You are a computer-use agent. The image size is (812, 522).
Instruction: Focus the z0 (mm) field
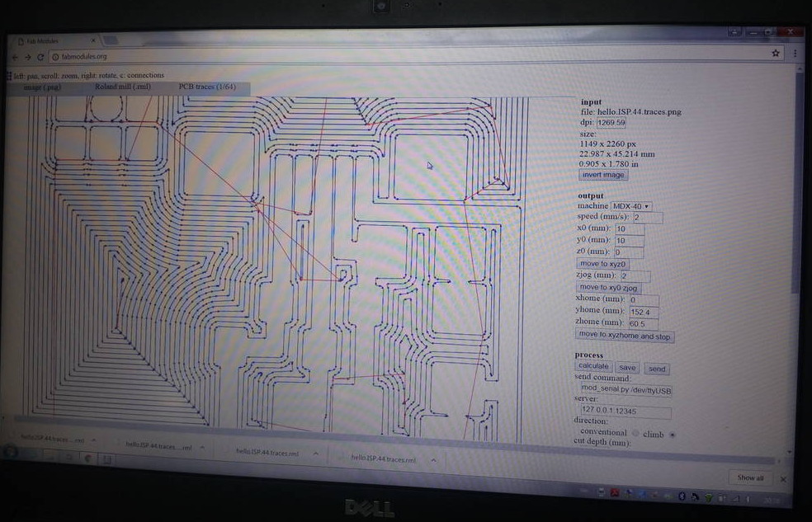[x=628, y=252]
